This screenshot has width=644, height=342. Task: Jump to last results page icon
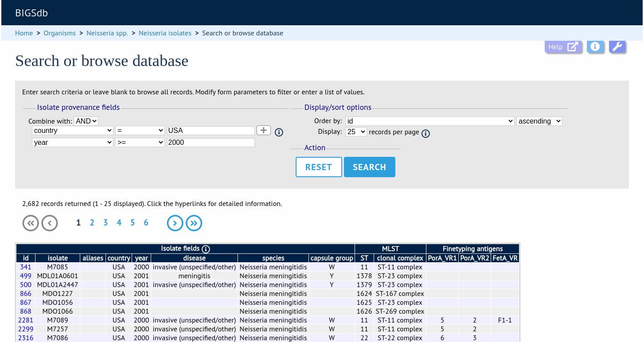[194, 223]
